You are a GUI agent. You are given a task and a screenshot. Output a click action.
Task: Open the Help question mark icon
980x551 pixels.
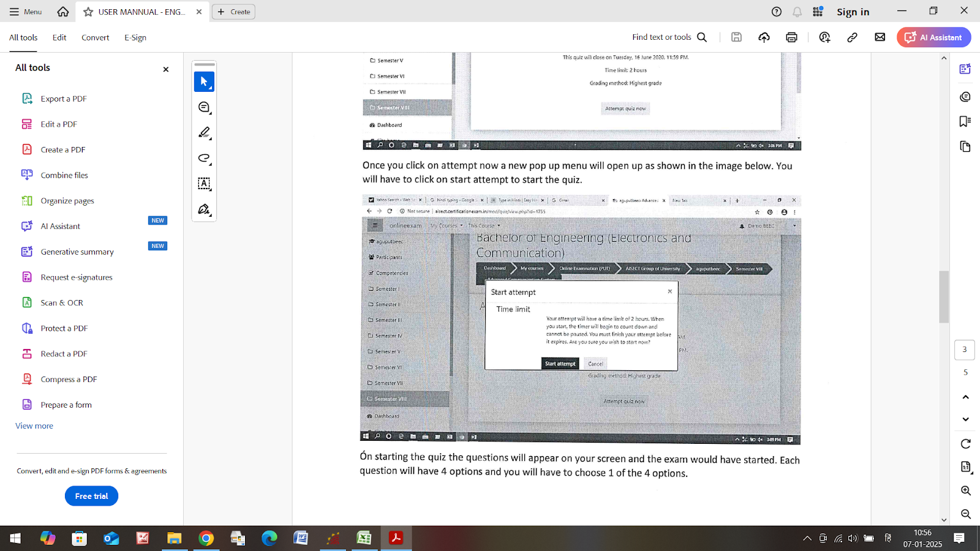tap(777, 12)
